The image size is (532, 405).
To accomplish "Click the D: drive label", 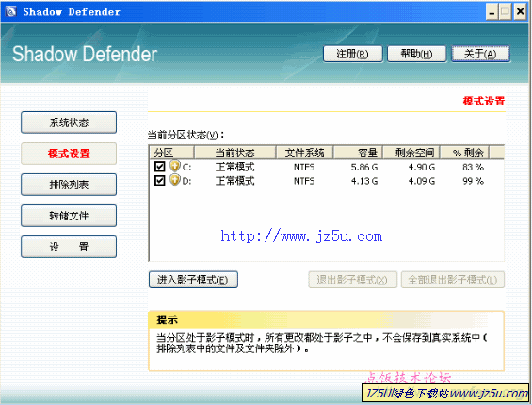I will tap(186, 181).
